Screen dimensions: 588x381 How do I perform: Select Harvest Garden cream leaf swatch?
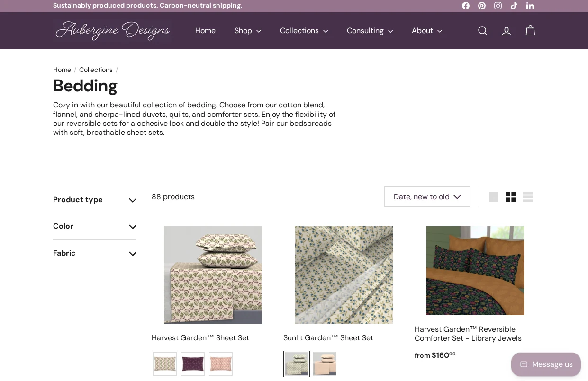point(165,364)
